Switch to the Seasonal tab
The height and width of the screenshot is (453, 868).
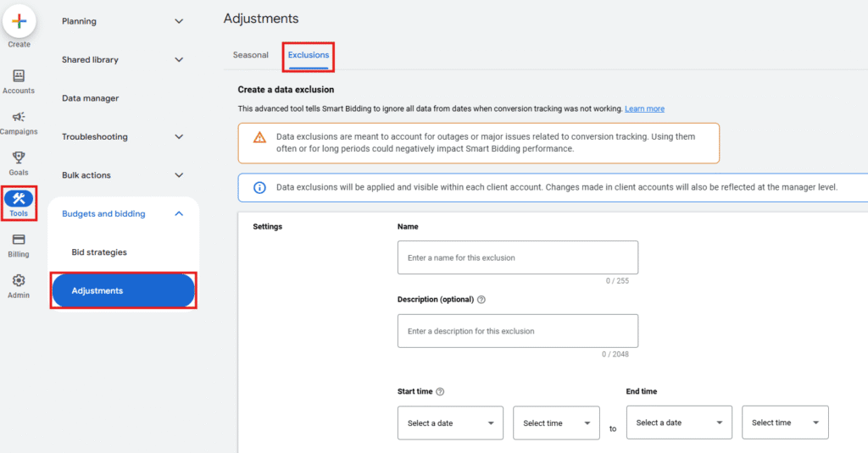tap(250, 55)
